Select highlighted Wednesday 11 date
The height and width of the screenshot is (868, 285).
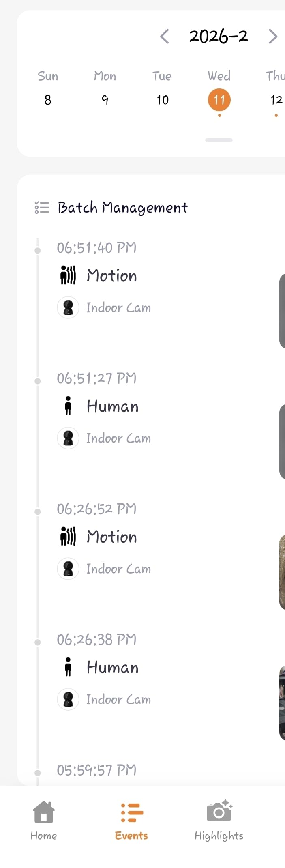219,100
